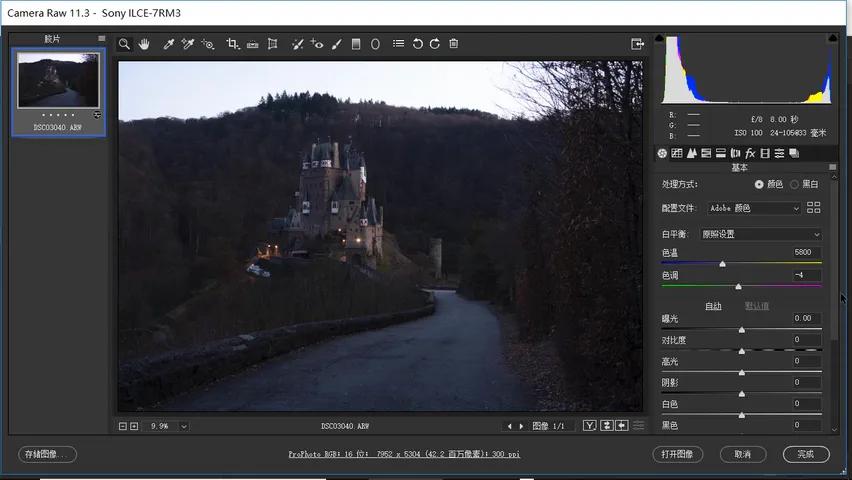Select the Red Eye Removal tool

click(317, 44)
